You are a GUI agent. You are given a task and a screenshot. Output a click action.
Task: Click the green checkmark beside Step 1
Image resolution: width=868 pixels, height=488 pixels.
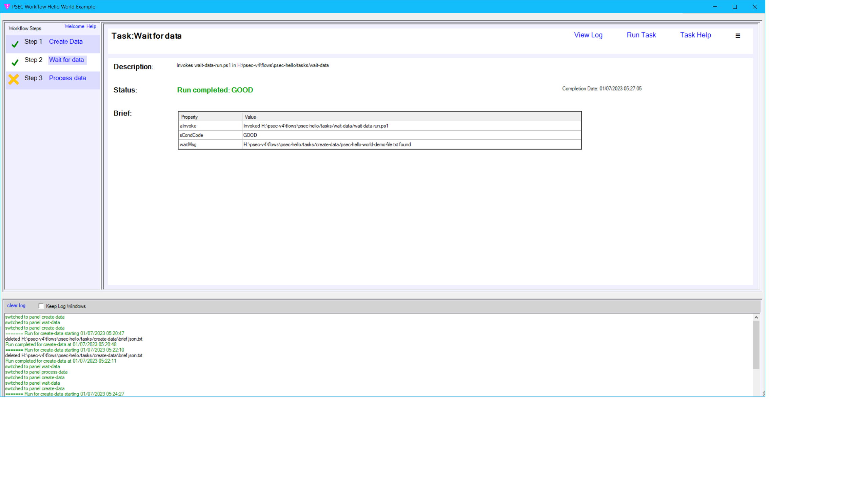[15, 44]
